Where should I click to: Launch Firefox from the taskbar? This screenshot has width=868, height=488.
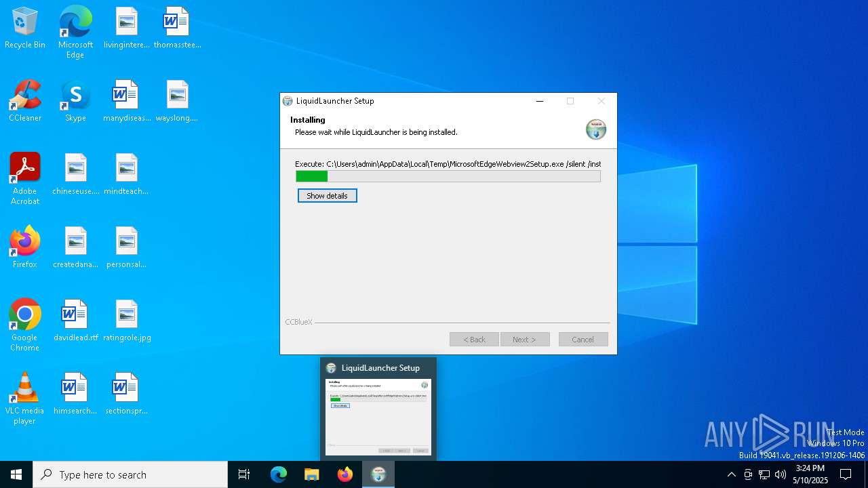click(345, 474)
